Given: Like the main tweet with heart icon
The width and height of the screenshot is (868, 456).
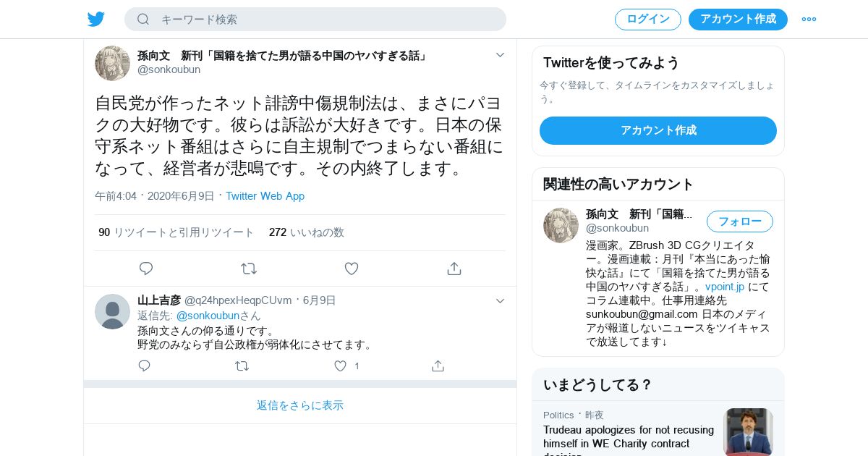Looking at the screenshot, I should 352,269.
